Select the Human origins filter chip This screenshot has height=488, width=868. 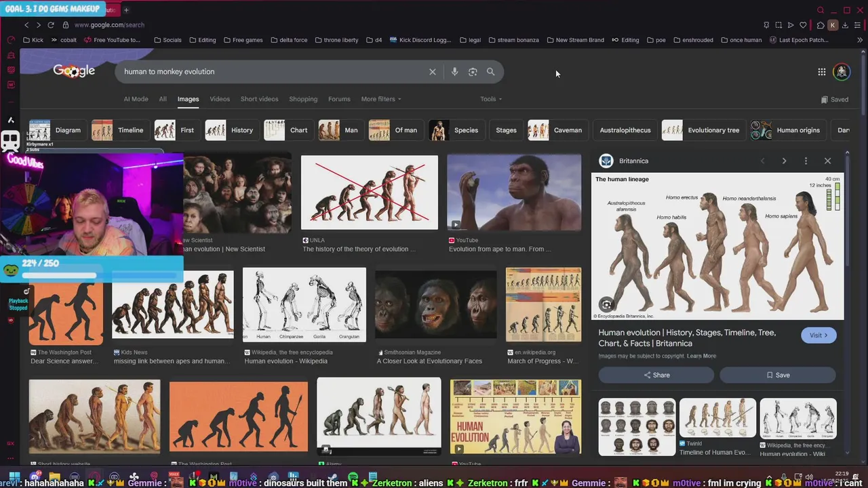[x=788, y=130]
